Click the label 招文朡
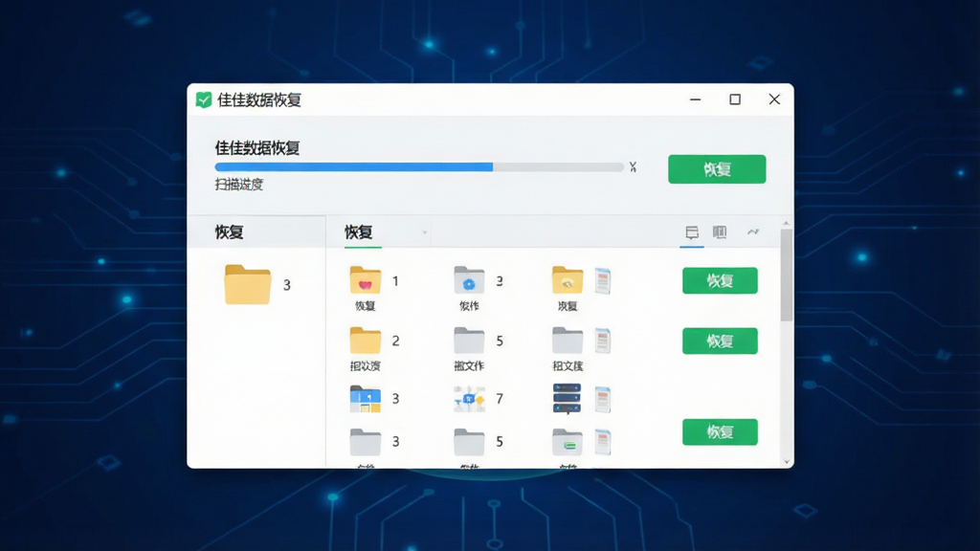This screenshot has width=980, height=551. (x=568, y=366)
